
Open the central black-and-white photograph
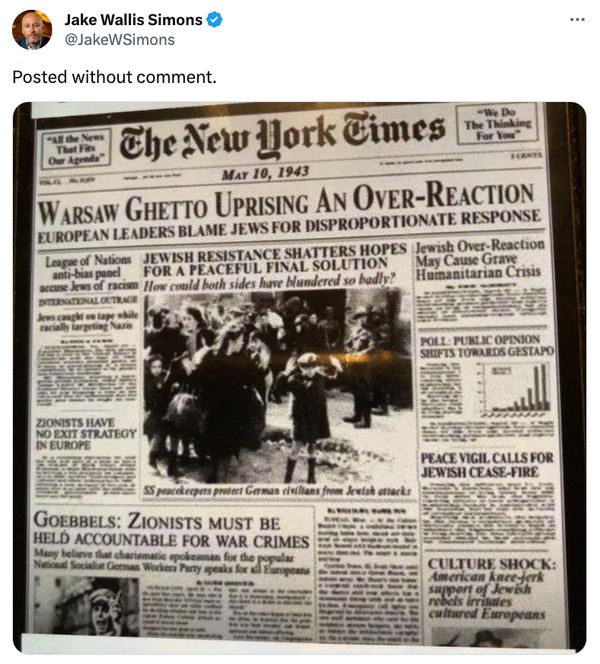(277, 385)
